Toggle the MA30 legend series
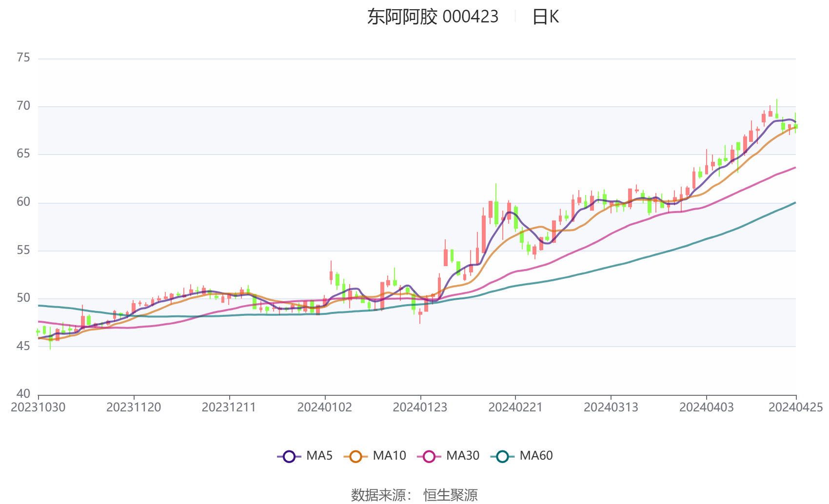 click(x=448, y=456)
